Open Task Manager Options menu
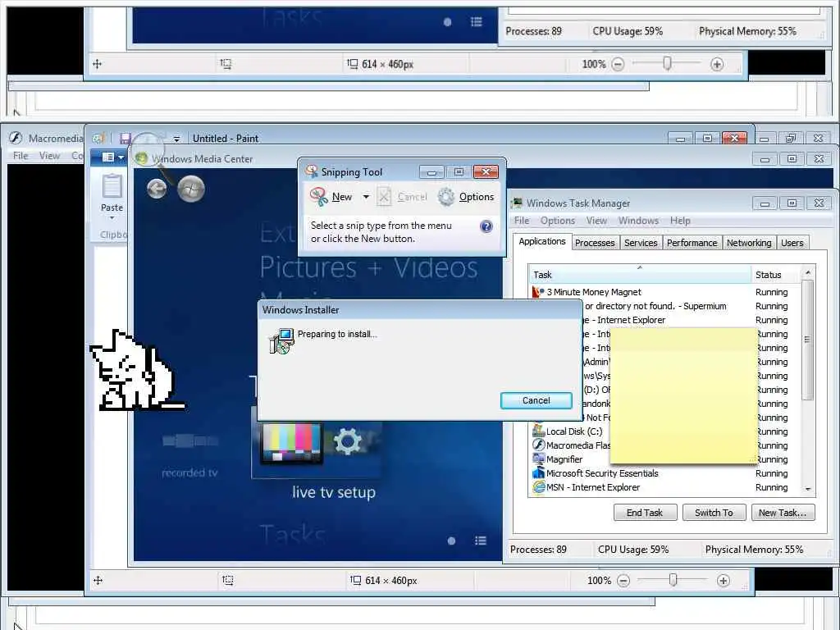 (557, 220)
